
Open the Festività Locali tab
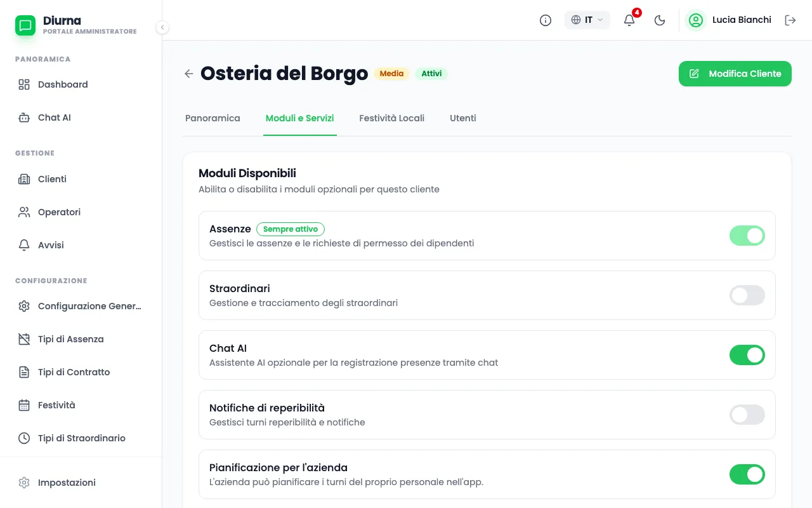click(391, 118)
